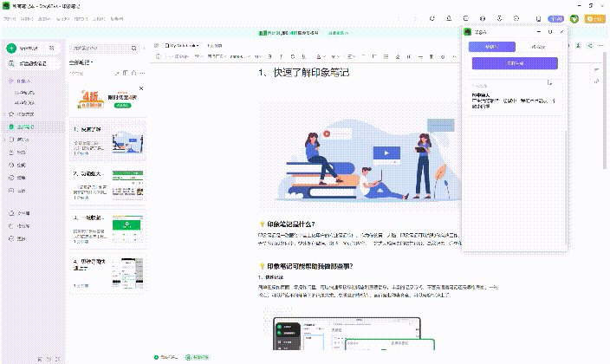Click the small arrow icon in the popup card area
The width and height of the screenshot is (610, 364).
[x=549, y=82]
